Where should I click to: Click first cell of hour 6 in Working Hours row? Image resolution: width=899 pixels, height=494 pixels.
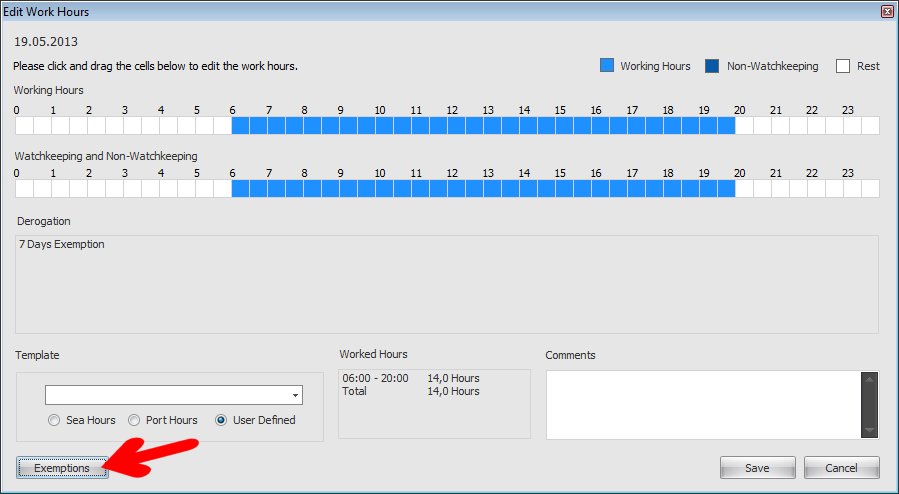240,126
